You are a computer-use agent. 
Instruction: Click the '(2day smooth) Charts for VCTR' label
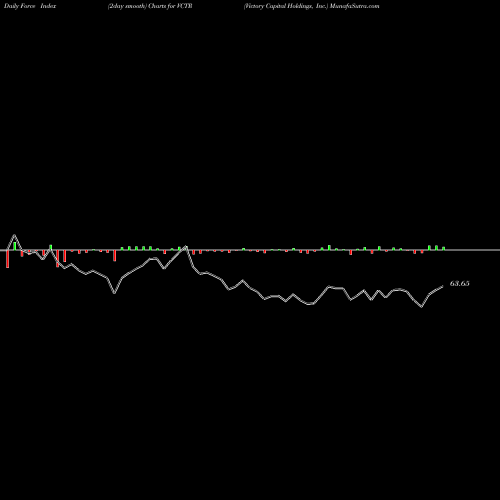pyautogui.click(x=150, y=6)
